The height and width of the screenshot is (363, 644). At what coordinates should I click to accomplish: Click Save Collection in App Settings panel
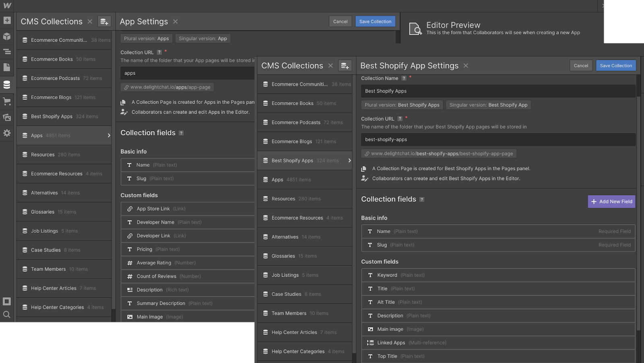click(x=375, y=21)
